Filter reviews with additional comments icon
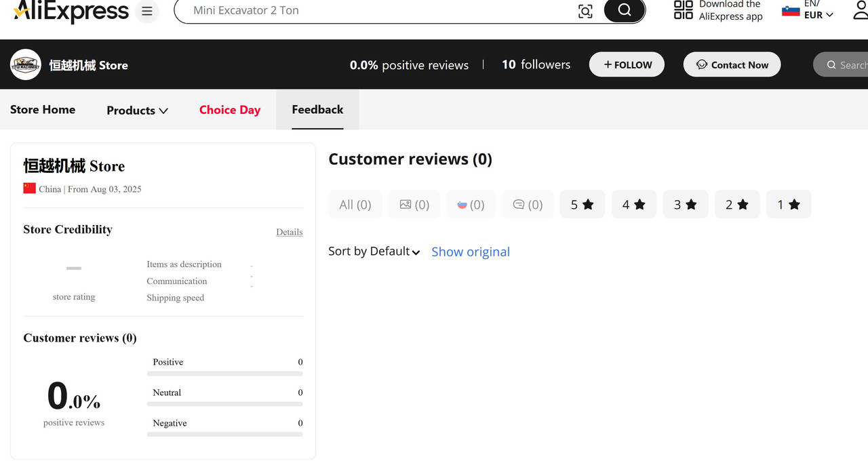The height and width of the screenshot is (461, 868). point(528,204)
